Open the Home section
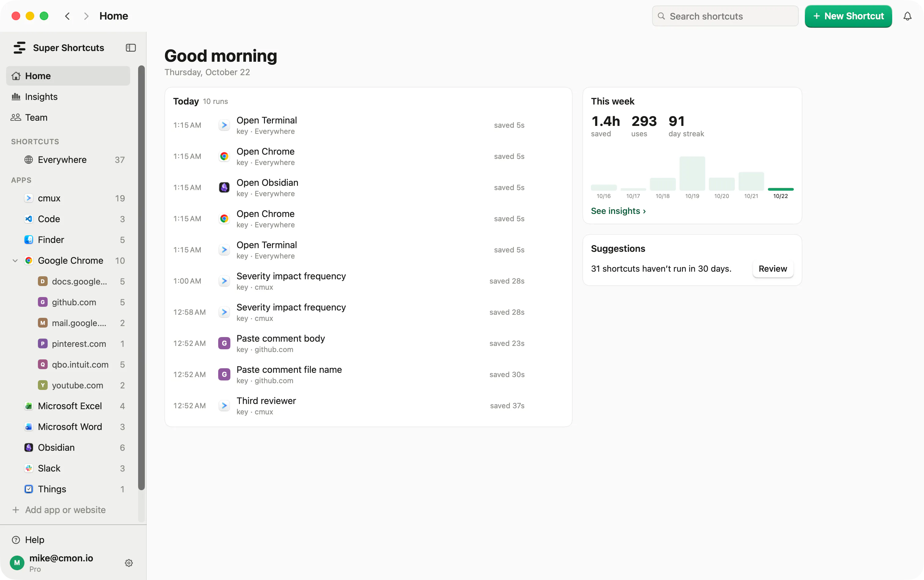924x580 pixels. pyautogui.click(x=68, y=76)
